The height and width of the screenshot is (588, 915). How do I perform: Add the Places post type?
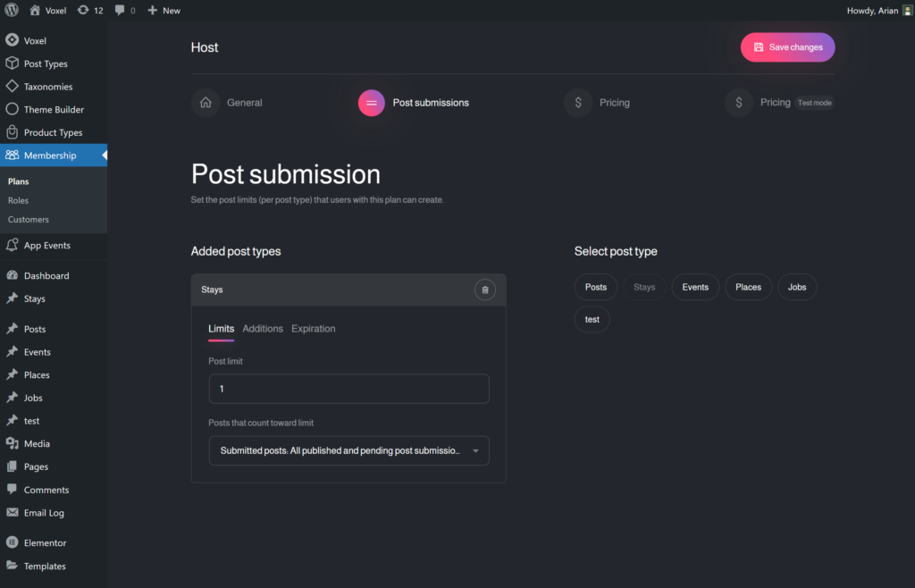[x=748, y=288]
